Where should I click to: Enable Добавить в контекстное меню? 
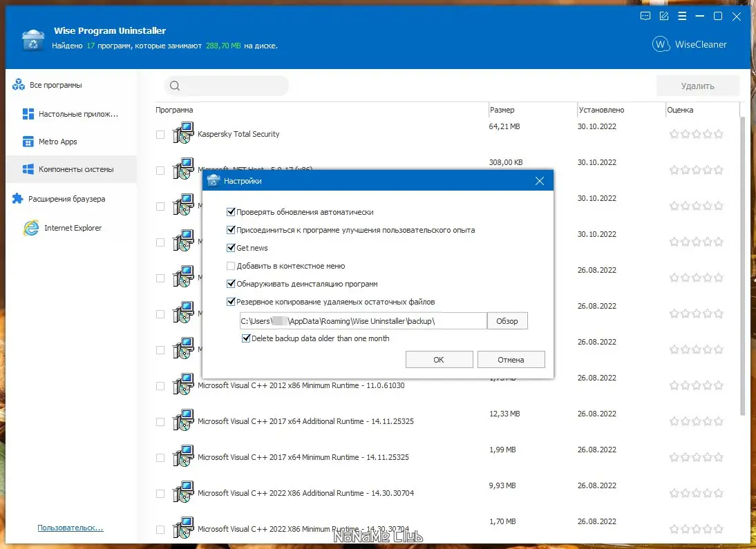(231, 265)
